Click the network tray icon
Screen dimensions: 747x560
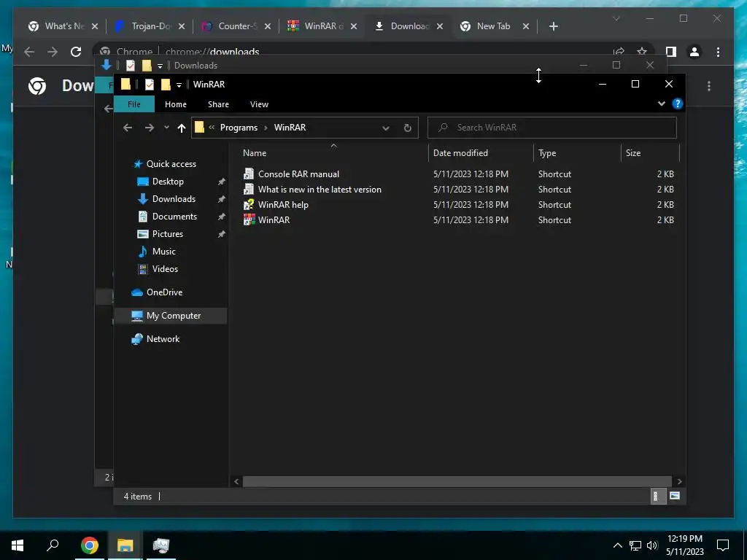coord(635,545)
